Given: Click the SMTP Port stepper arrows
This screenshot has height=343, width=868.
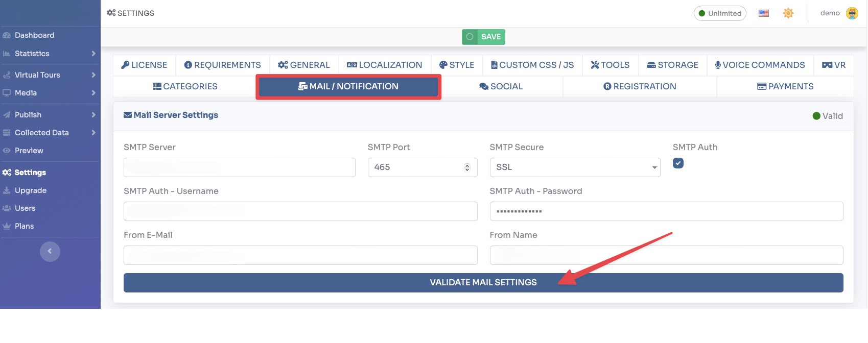Looking at the screenshot, I should 467,167.
